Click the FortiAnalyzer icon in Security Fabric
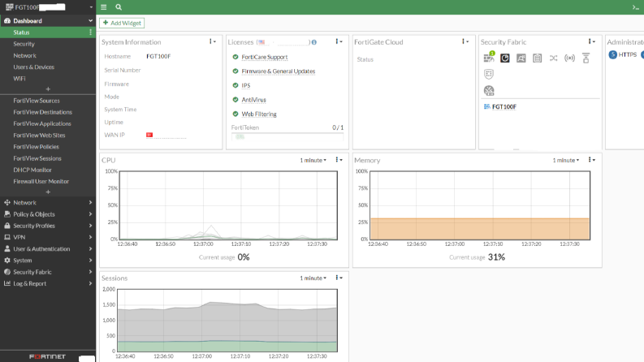The height and width of the screenshot is (362, 644). coord(505,58)
